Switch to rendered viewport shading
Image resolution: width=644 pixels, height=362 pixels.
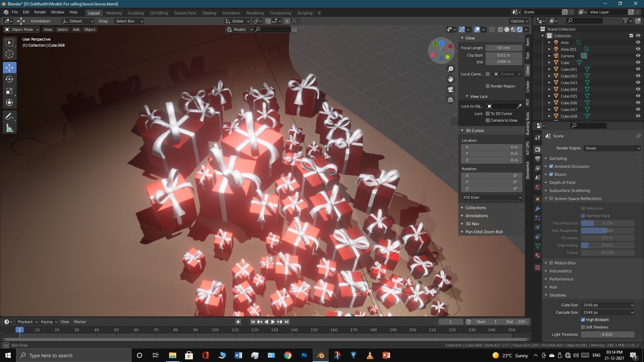coord(520,29)
